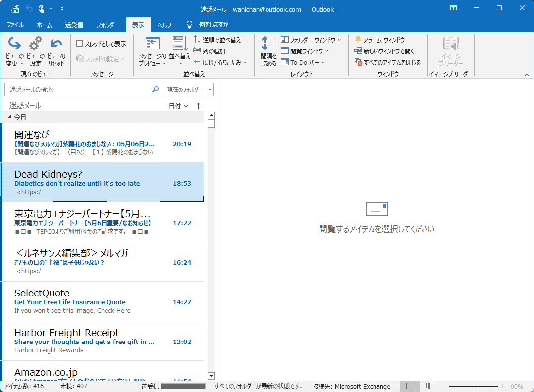Open メッセージのプレビュー options

click(152, 51)
